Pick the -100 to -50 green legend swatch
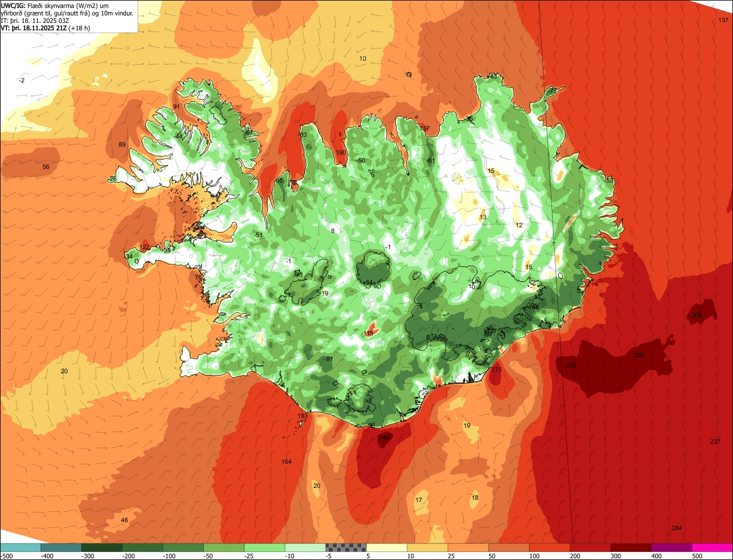The image size is (733, 560). coord(183,547)
